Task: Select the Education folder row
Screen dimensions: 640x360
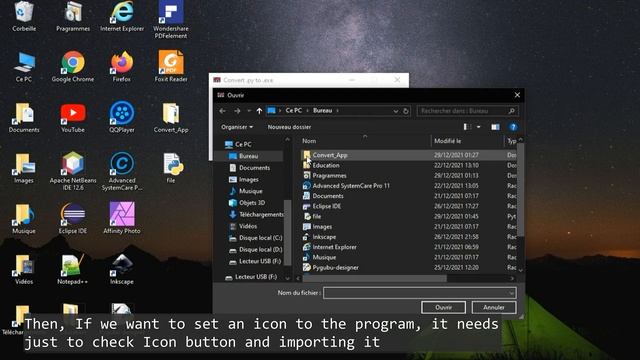Action: pyautogui.click(x=409, y=165)
